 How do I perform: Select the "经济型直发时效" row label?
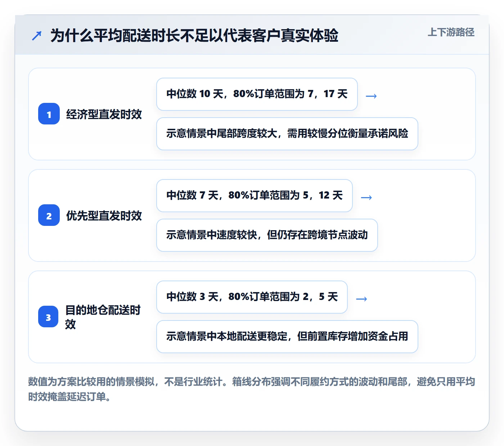(104, 114)
